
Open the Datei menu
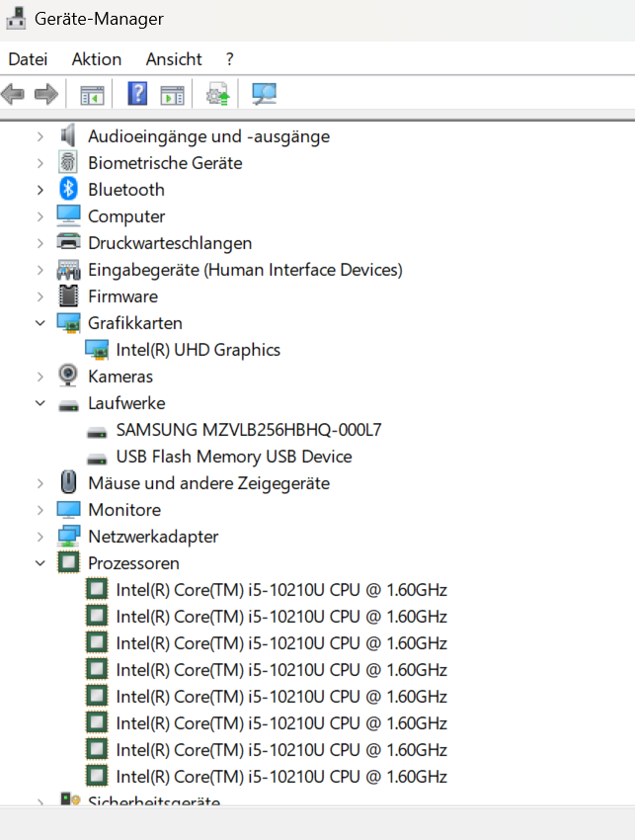click(28, 59)
